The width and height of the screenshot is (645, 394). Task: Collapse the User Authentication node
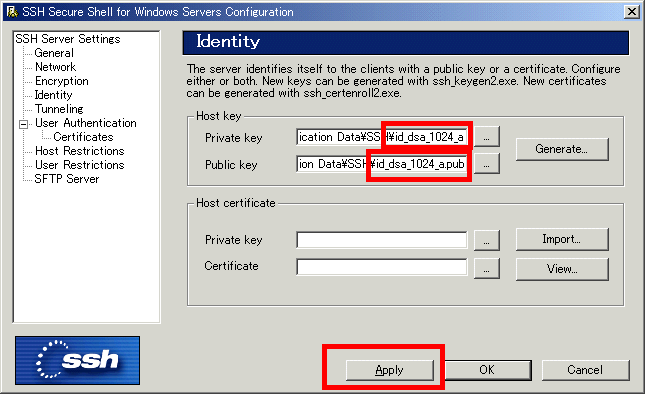pyautogui.click(x=24, y=124)
